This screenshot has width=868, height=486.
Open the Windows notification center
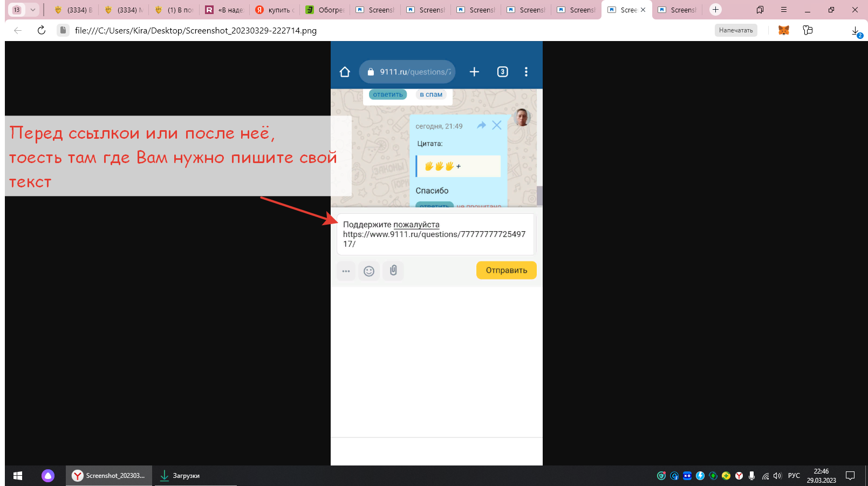click(850, 476)
